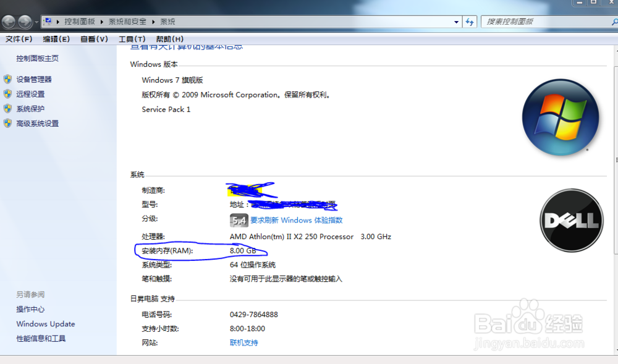Open the 帮助(H) menu

169,39
